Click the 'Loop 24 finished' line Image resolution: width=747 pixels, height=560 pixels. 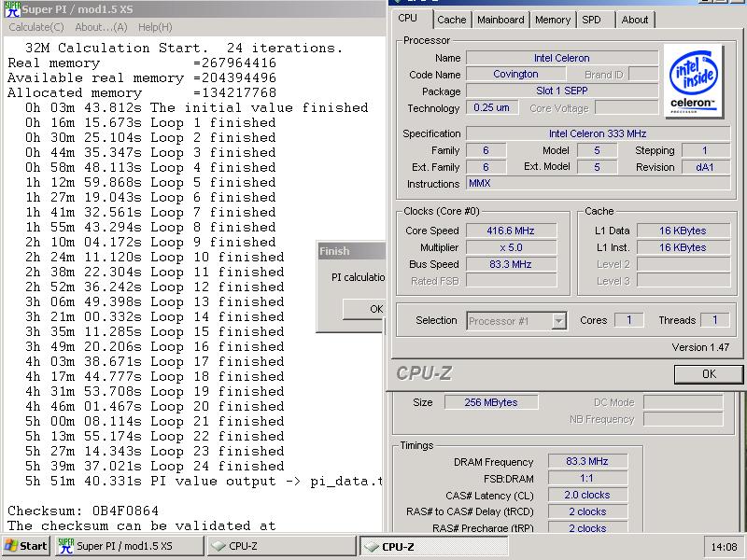[155, 466]
